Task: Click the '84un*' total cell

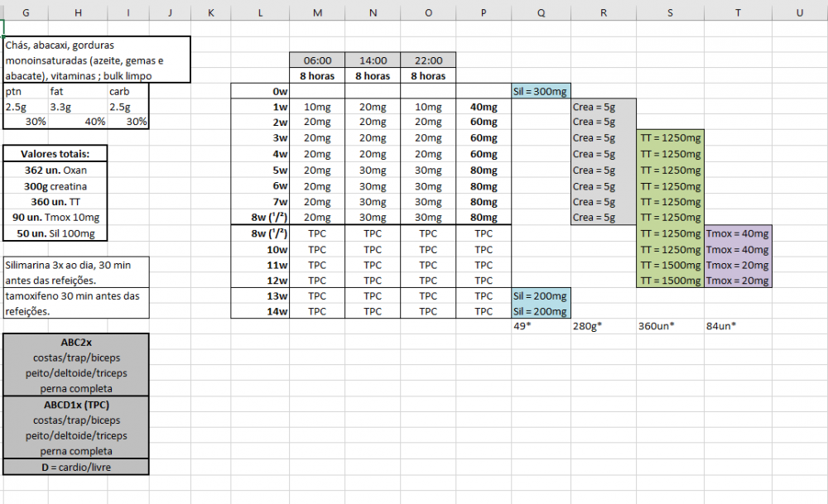Action: 721,326
